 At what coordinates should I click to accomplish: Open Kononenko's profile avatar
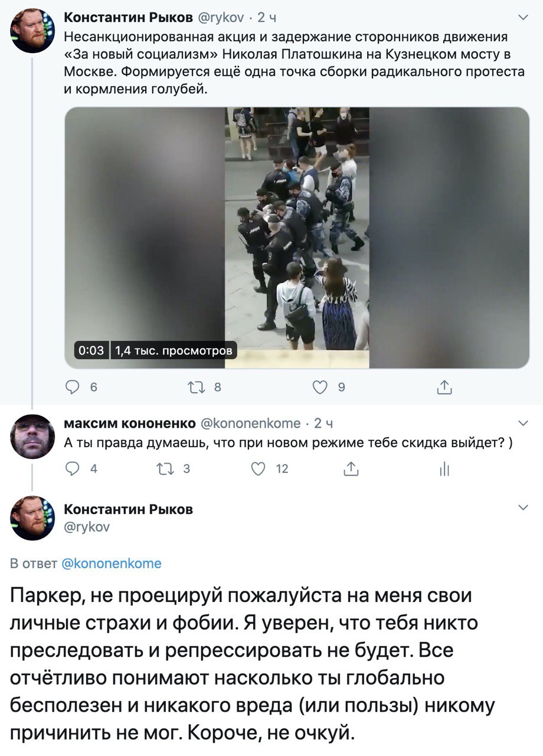[x=32, y=436]
